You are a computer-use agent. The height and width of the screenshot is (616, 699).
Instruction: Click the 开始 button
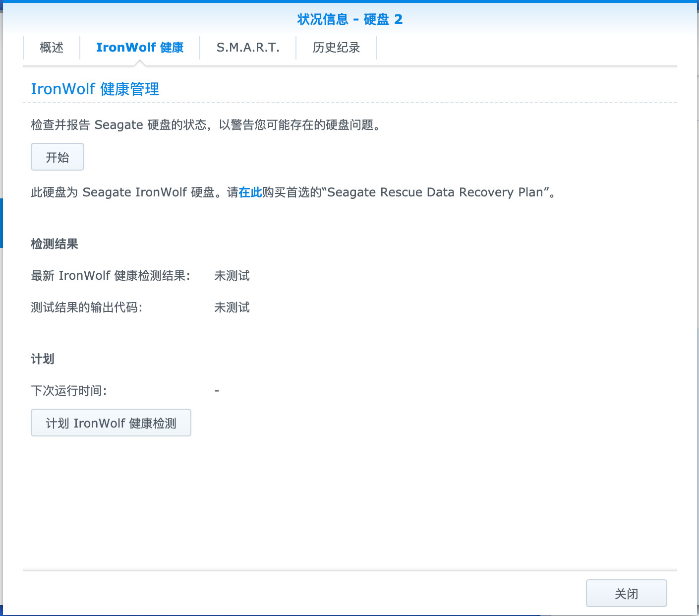58,157
